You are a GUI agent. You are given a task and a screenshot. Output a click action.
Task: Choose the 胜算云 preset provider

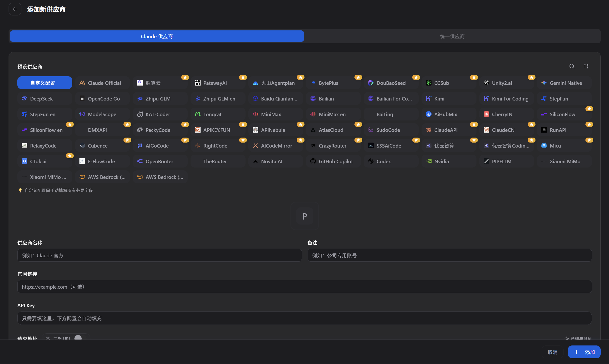[160, 83]
